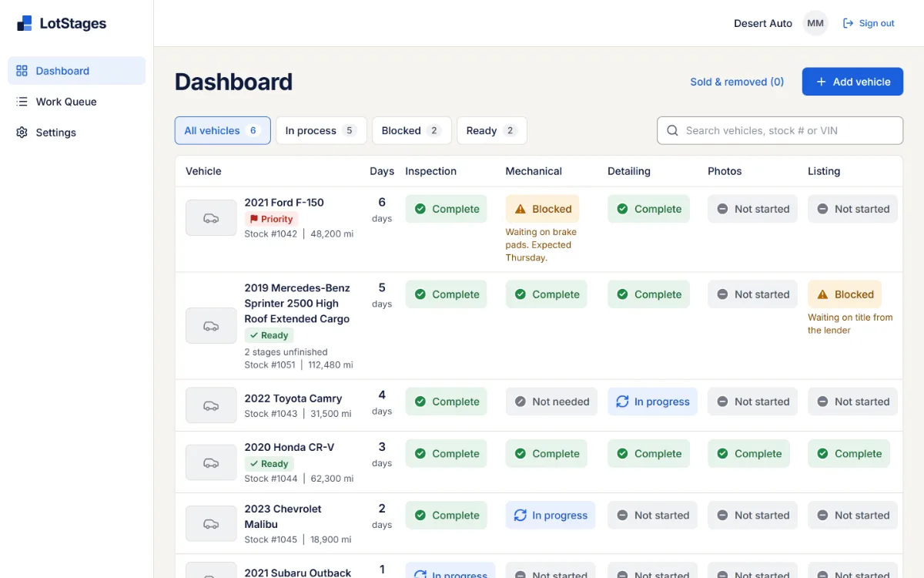
Task: Open Work Queue in the sidebar
Action: (76, 102)
